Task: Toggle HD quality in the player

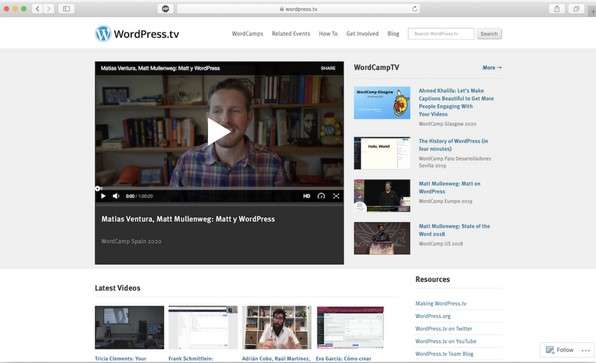Action: [x=306, y=196]
